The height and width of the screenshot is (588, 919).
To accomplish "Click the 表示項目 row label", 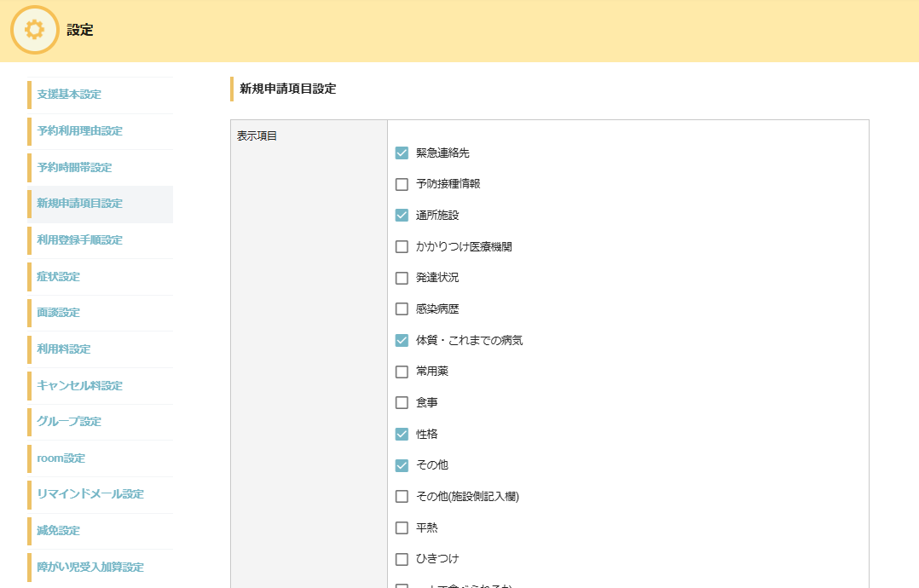I will coord(257,135).
